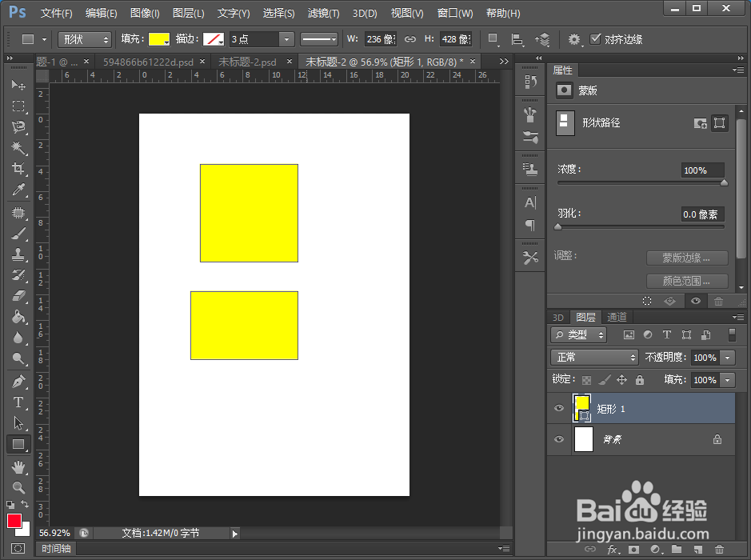Open the tool mode 形状 dropdown
The image size is (751, 560).
[85, 39]
